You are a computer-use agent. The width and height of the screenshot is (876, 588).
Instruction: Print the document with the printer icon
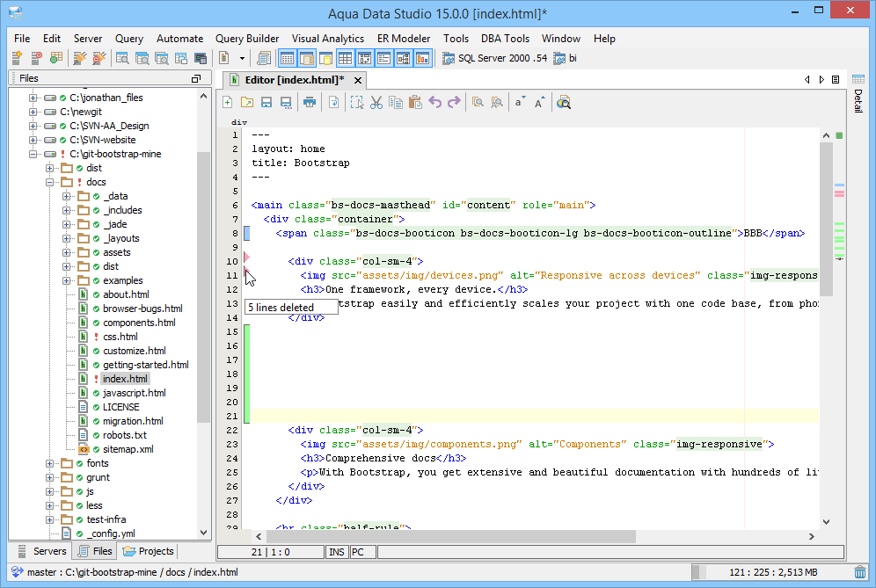coord(310,102)
